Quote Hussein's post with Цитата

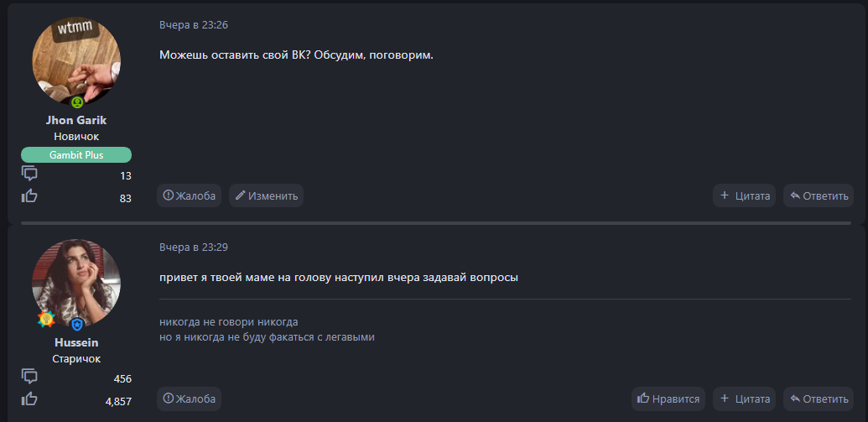pyautogui.click(x=745, y=399)
